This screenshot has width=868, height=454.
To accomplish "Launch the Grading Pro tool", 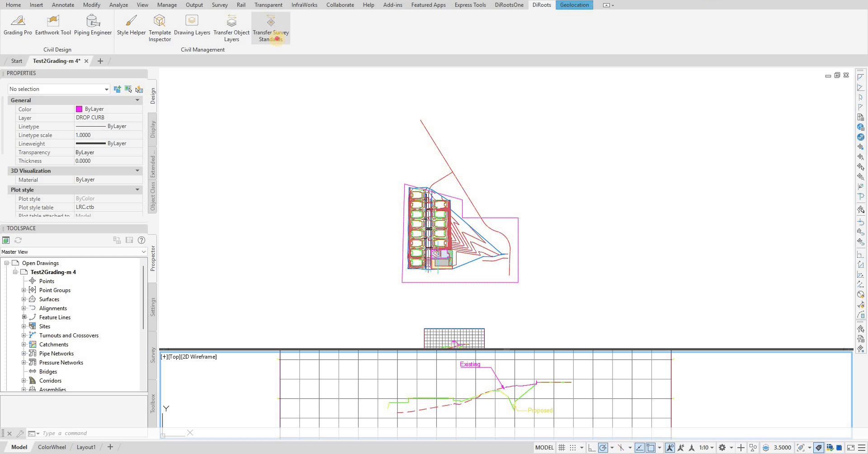I will (18, 25).
